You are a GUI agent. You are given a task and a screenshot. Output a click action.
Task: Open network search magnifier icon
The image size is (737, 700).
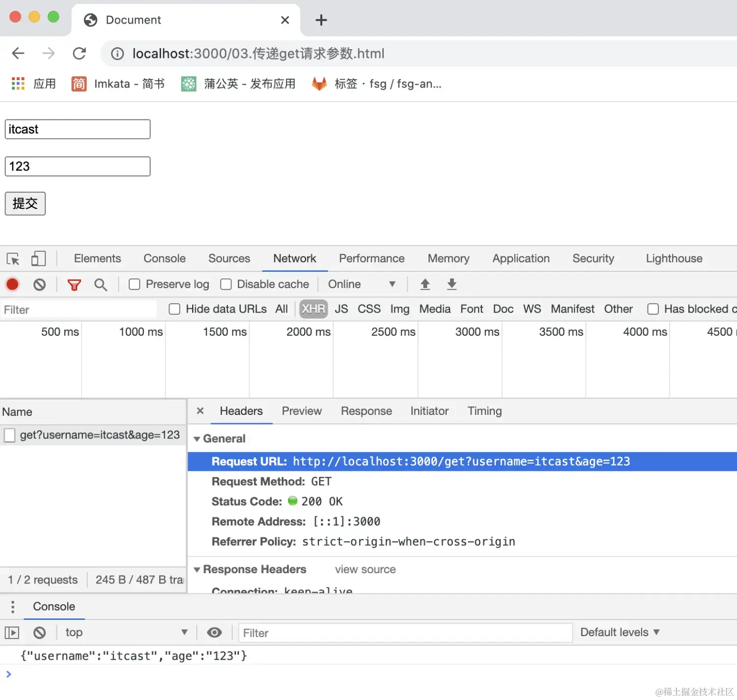click(x=101, y=285)
